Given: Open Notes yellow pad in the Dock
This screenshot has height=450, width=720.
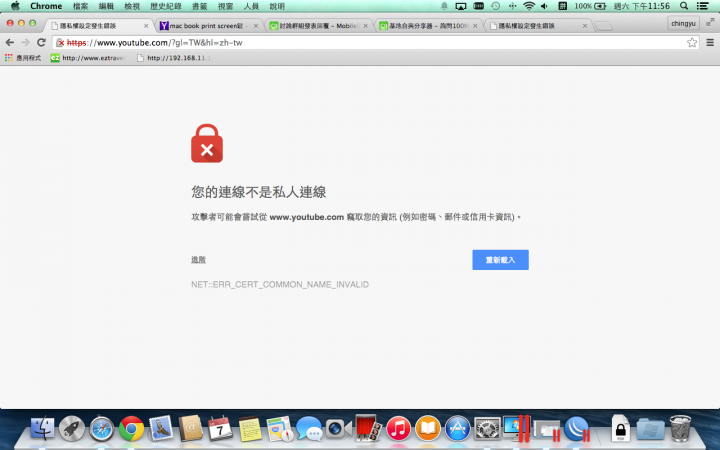Looking at the screenshot, I should [x=250, y=429].
